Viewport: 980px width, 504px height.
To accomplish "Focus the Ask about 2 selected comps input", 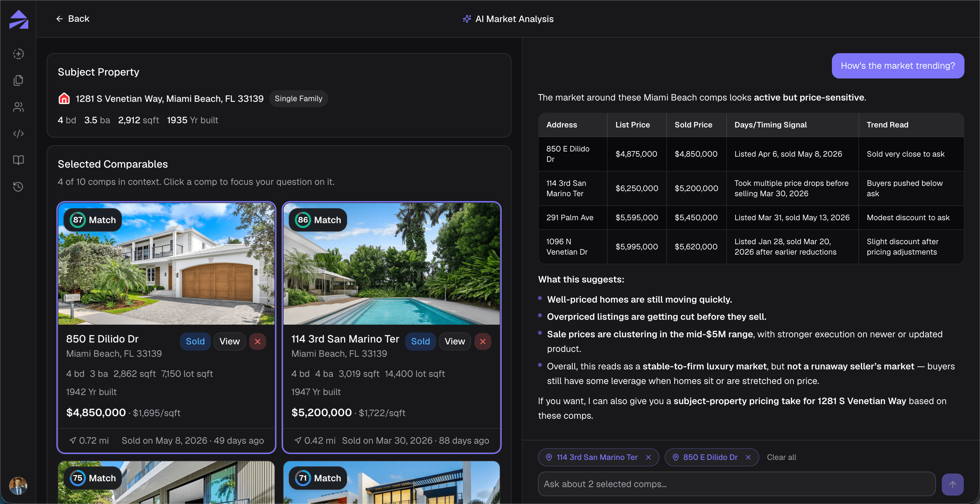I will point(737,484).
